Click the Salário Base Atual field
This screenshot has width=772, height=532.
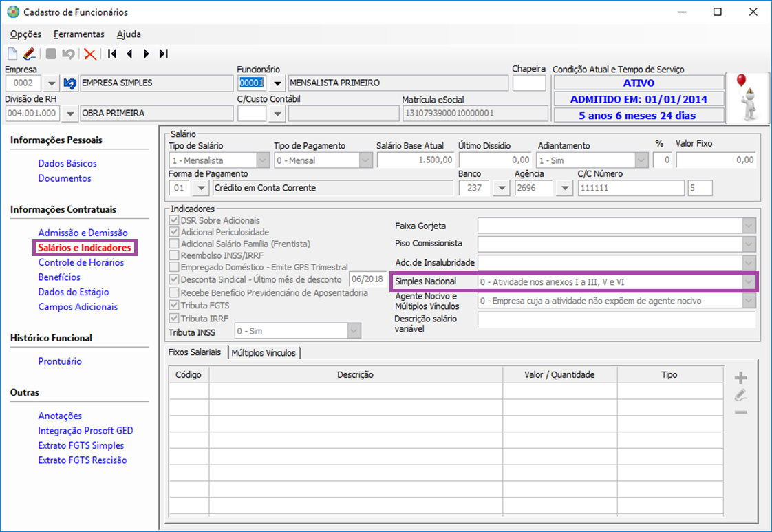(x=415, y=160)
